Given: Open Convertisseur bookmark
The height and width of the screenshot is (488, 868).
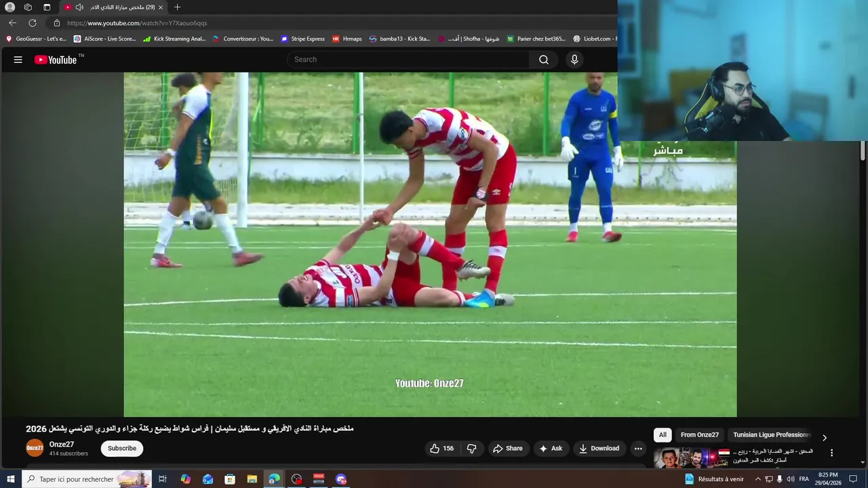Looking at the screenshot, I should coord(243,39).
